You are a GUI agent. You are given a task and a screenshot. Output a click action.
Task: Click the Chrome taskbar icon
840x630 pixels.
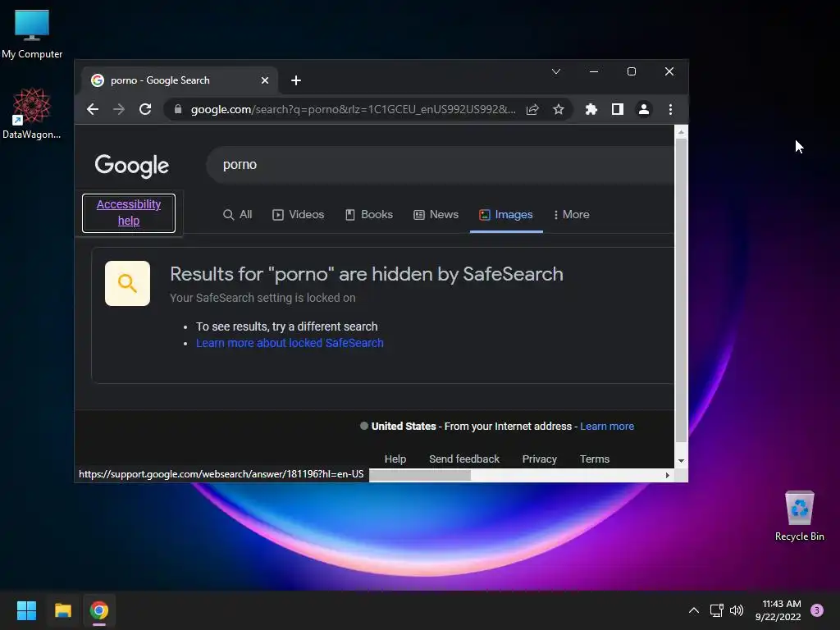(x=99, y=610)
